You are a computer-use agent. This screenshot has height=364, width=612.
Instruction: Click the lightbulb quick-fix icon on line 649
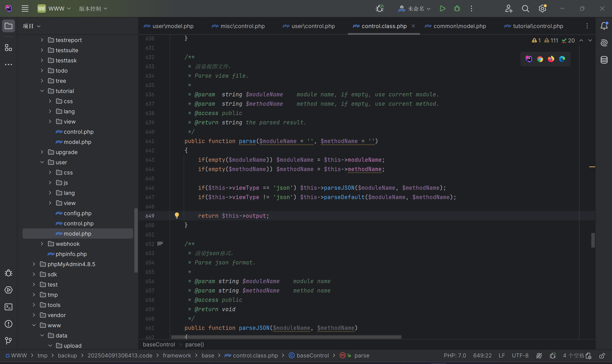[177, 216]
